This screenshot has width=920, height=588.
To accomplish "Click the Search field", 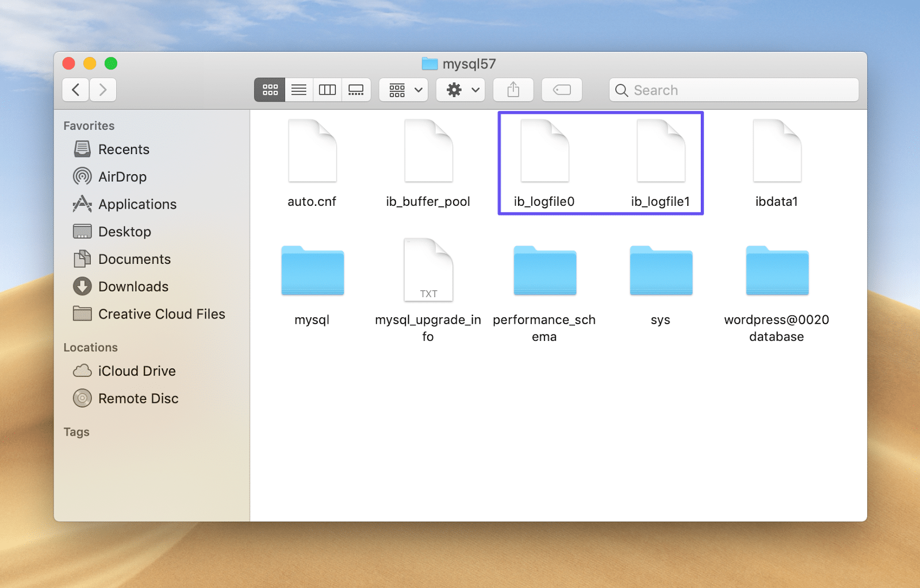I will (734, 90).
